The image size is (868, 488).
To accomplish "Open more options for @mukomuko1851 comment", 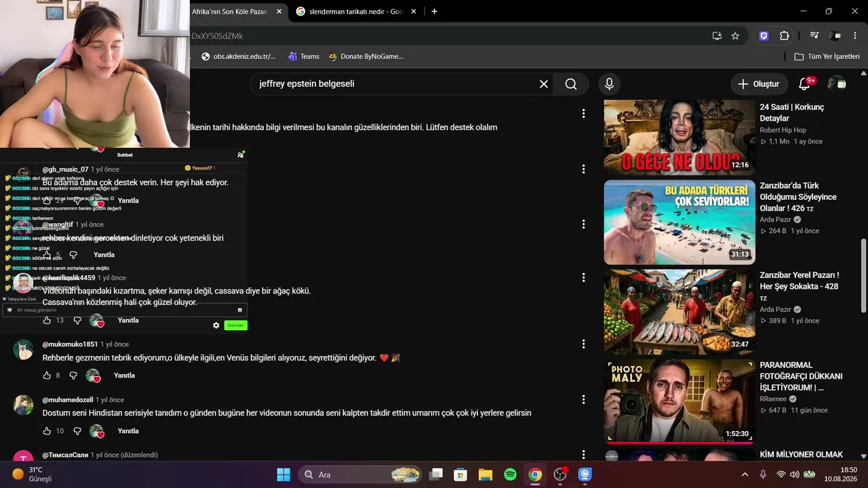I will pyautogui.click(x=583, y=344).
